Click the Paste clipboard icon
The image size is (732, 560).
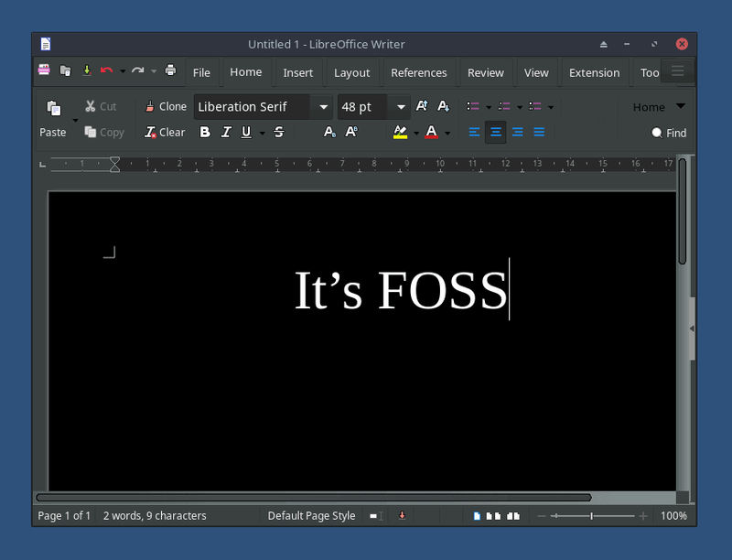53,108
